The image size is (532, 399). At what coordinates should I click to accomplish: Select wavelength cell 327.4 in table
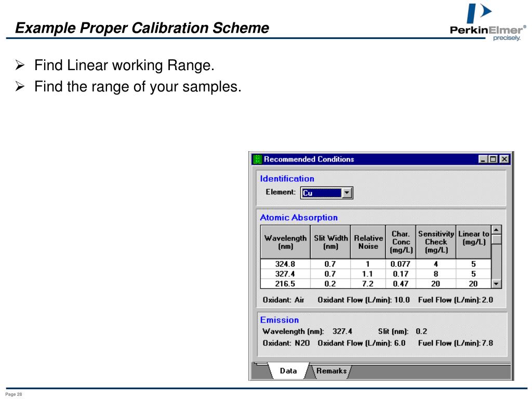(x=285, y=274)
